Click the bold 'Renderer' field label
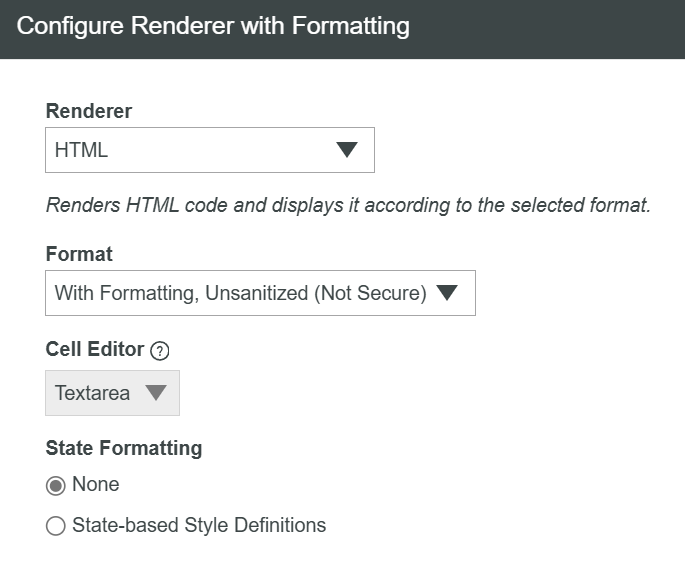 coord(89,111)
